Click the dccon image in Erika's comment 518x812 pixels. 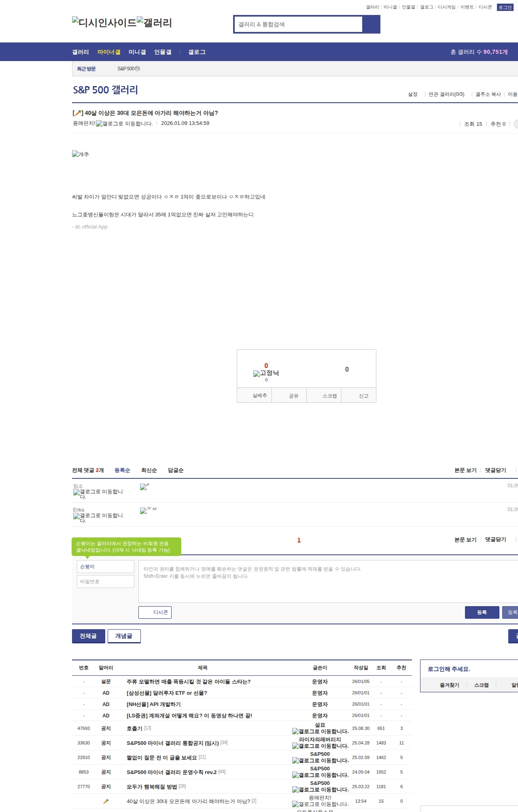148,510
